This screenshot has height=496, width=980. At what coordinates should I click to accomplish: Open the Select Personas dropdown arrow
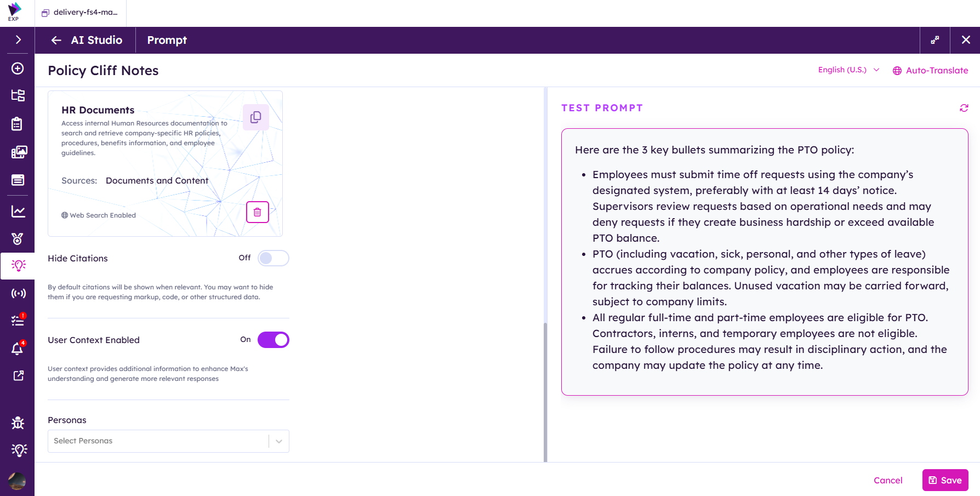pos(279,441)
